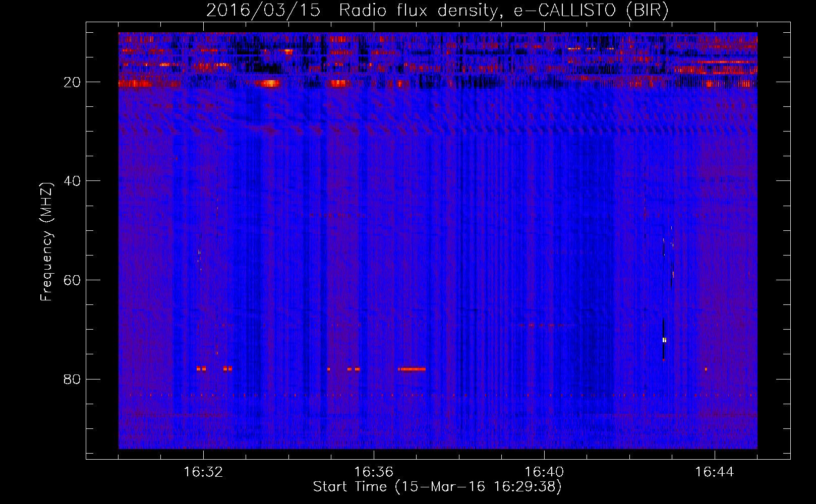Click the "16:44" time tick label
The width and height of the screenshot is (816, 504).
[715, 472]
